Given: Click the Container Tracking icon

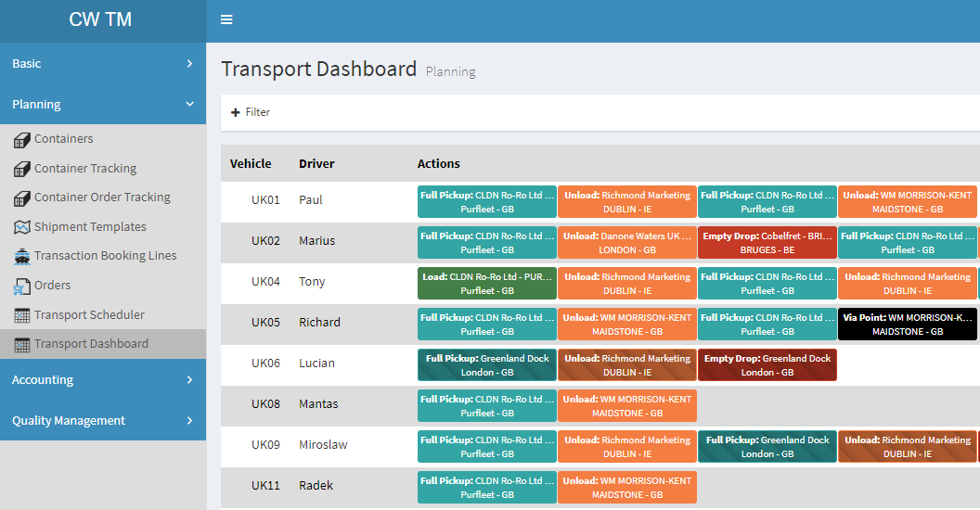Looking at the screenshot, I should coord(22,169).
